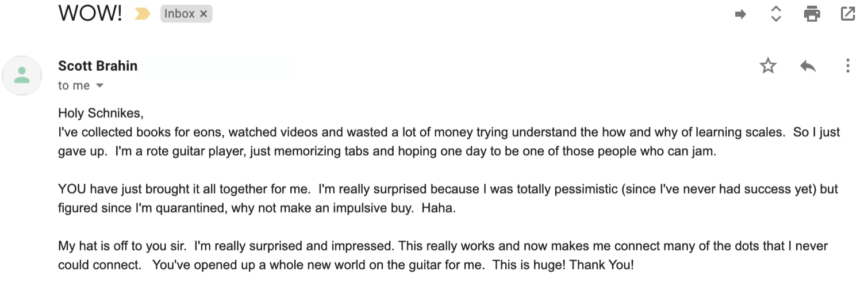Click the "Holy Schnikes," greeting line
This screenshot has height=281, width=868.
click(101, 113)
